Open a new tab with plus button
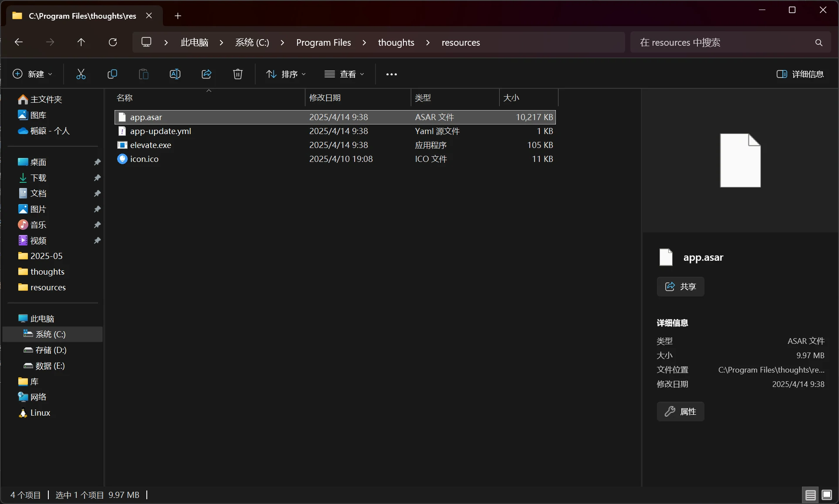Image resolution: width=839 pixels, height=504 pixels. coord(178,16)
